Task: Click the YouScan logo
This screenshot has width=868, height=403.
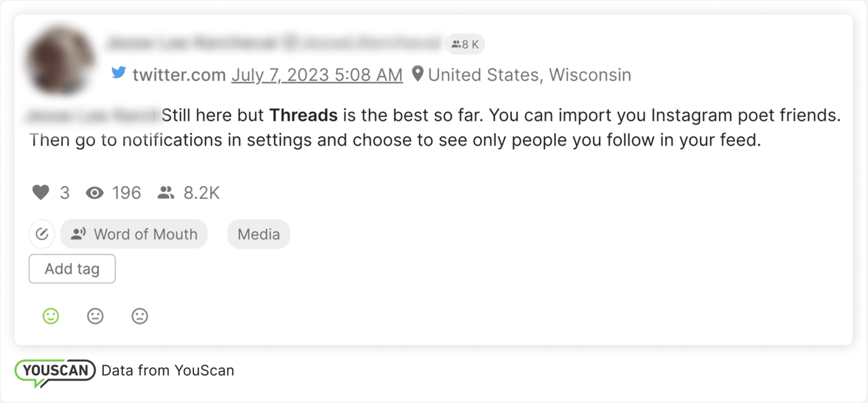Action: (x=56, y=371)
